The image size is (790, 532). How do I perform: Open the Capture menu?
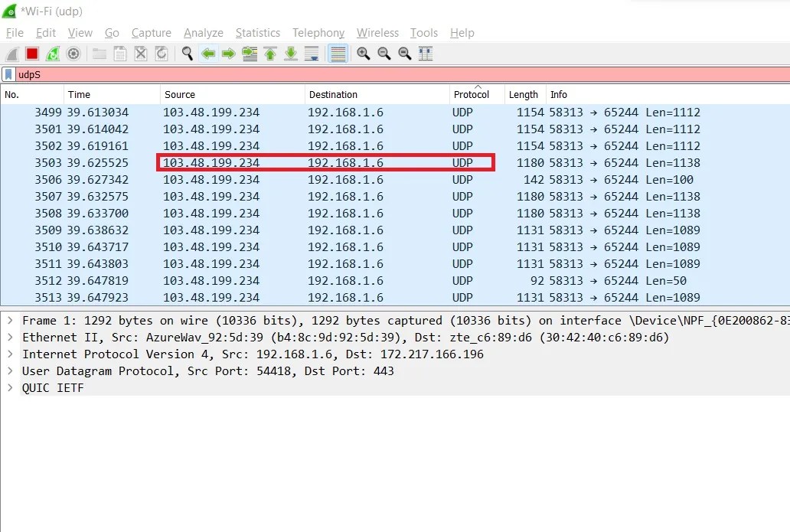click(x=151, y=33)
